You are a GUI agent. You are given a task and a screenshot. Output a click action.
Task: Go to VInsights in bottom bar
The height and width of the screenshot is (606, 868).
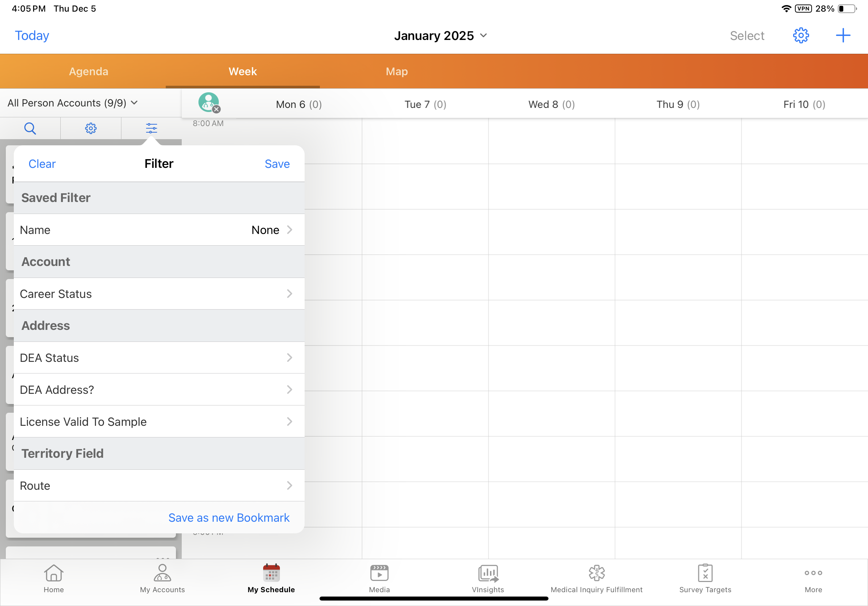click(488, 578)
